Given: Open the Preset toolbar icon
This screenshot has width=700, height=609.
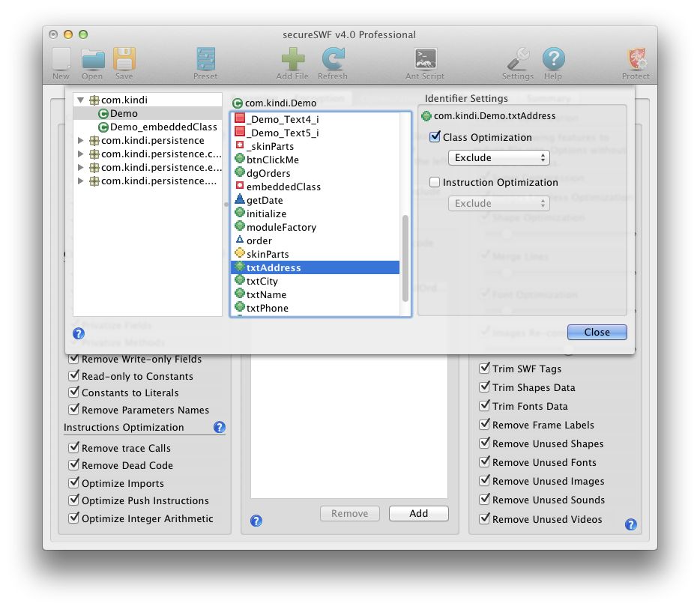Looking at the screenshot, I should pyautogui.click(x=205, y=60).
